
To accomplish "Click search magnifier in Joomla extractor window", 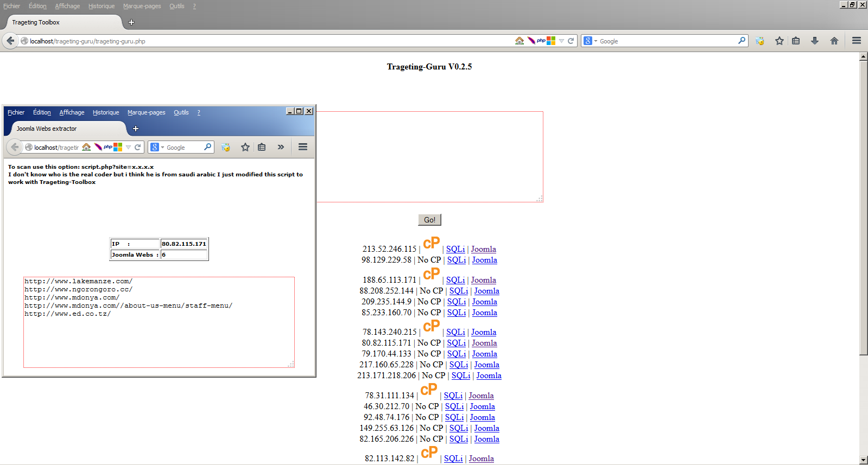I will (x=207, y=147).
